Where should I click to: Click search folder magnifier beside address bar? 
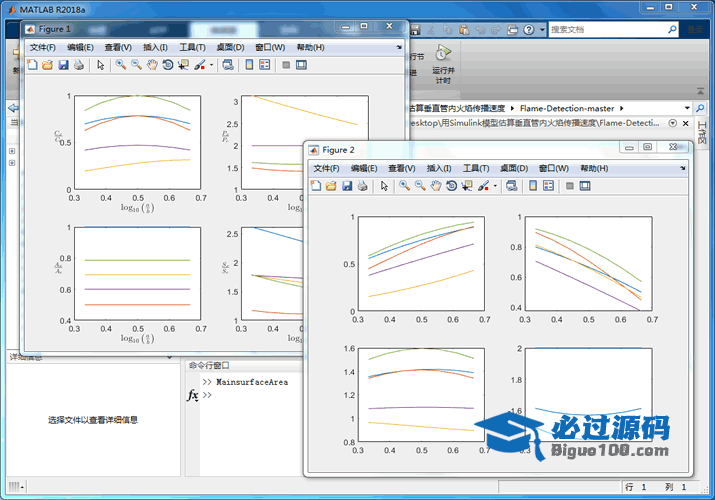(x=700, y=108)
